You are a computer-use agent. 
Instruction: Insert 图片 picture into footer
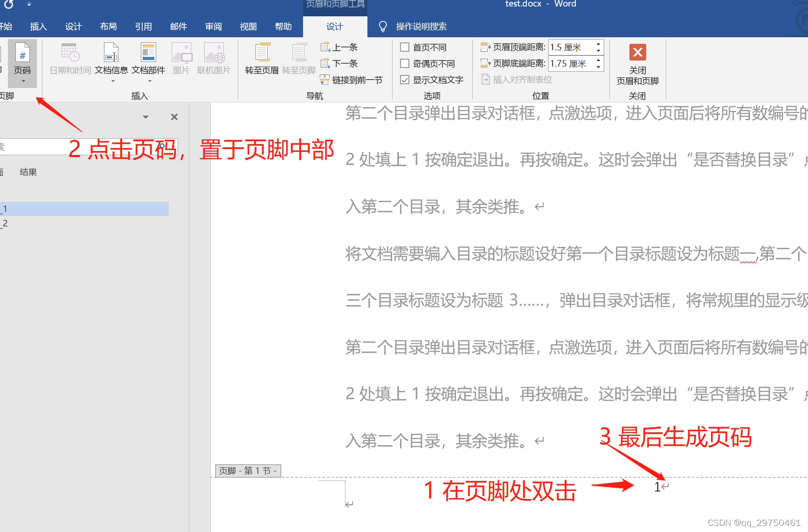point(181,59)
